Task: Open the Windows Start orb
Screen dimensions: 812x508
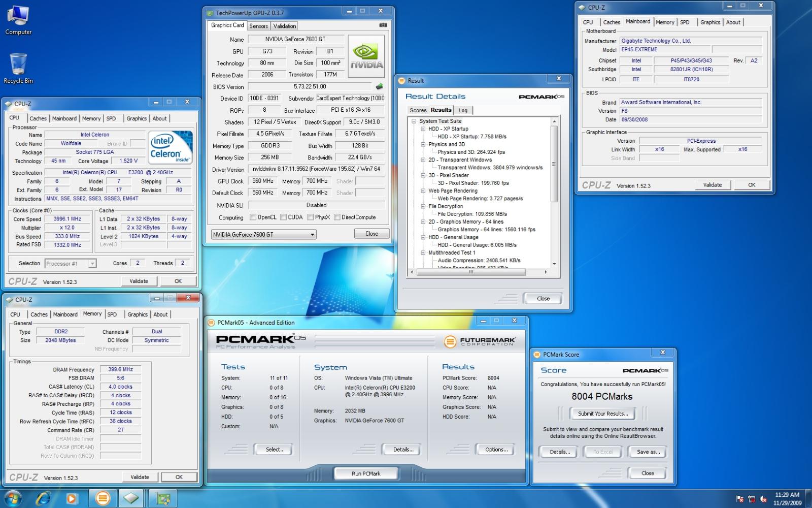Action: [12, 498]
